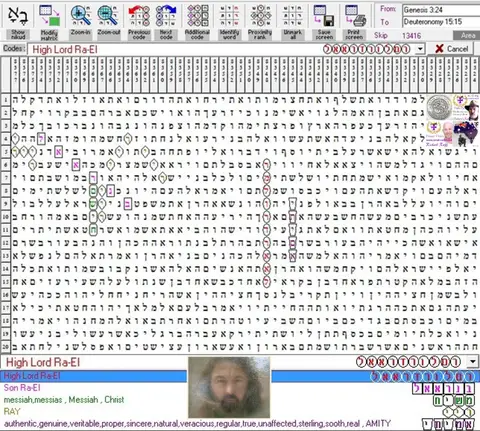Click the Zoom-out magnifier icon
The image size is (480, 431).
point(108,15)
